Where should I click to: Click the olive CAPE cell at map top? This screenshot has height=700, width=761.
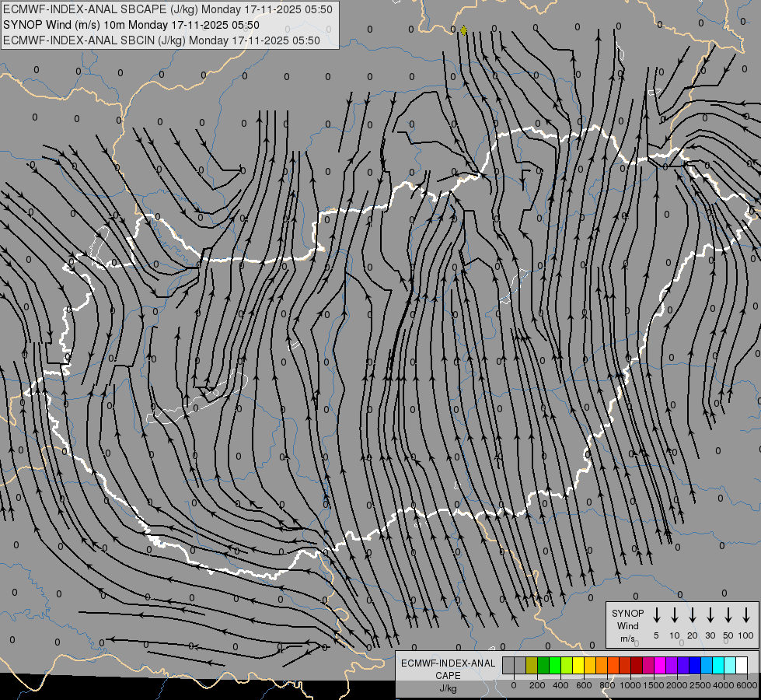(x=463, y=30)
